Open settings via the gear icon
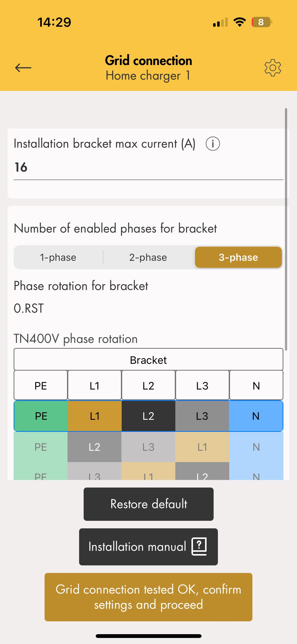 [273, 68]
